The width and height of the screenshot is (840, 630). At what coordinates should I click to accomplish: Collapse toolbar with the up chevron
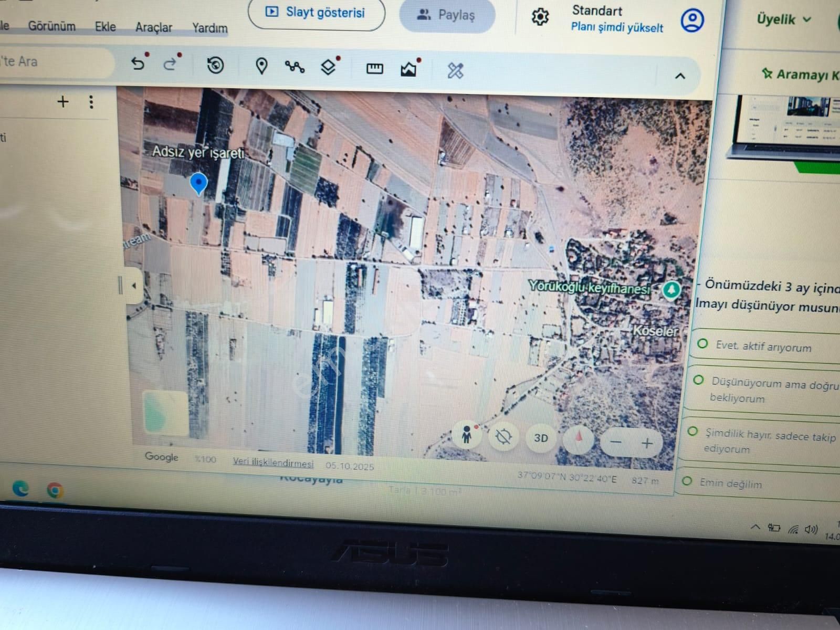click(x=680, y=76)
